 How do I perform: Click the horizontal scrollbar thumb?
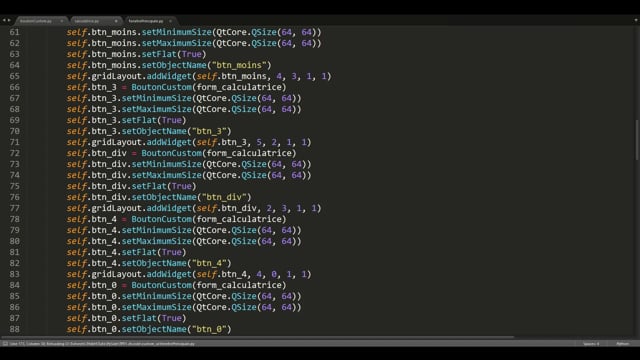coord(258,337)
